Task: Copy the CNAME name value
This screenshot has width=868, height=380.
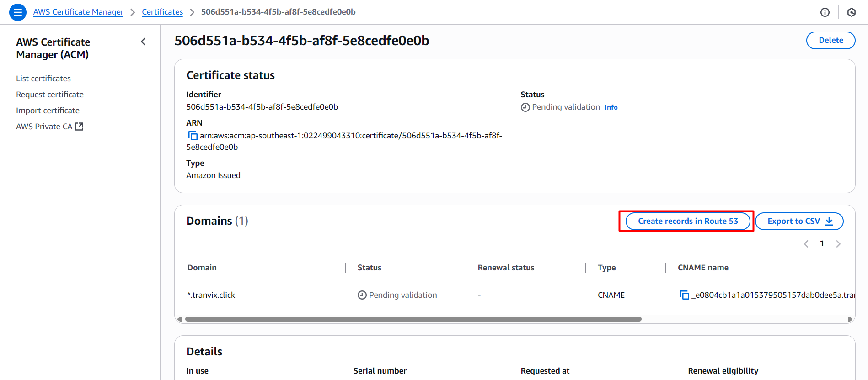Action: click(x=684, y=295)
